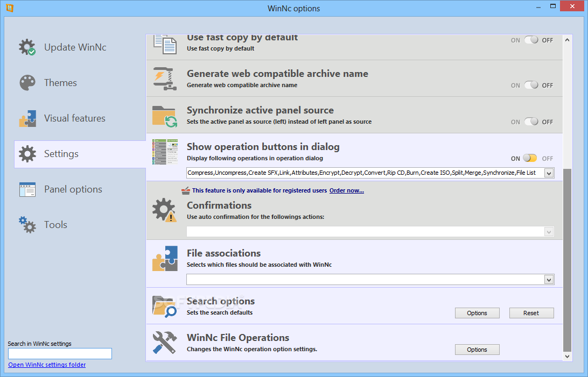Image resolution: width=588 pixels, height=377 pixels.
Task: Open the Update WinNc section
Action: point(75,47)
